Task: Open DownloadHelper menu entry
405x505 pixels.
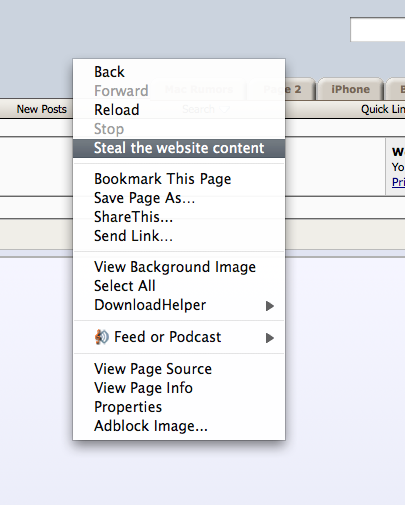Action: [179, 305]
